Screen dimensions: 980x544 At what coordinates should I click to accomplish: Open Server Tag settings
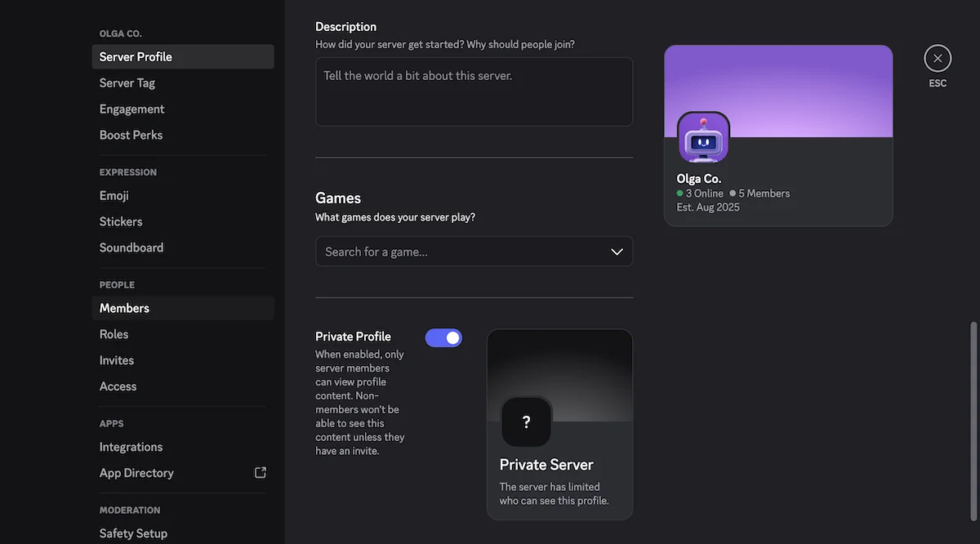coord(183,82)
